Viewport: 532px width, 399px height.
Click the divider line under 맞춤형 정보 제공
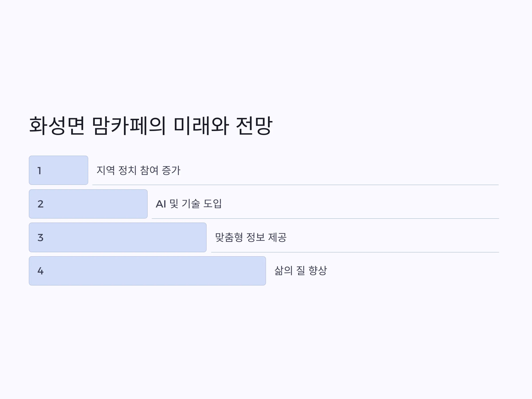355,252
